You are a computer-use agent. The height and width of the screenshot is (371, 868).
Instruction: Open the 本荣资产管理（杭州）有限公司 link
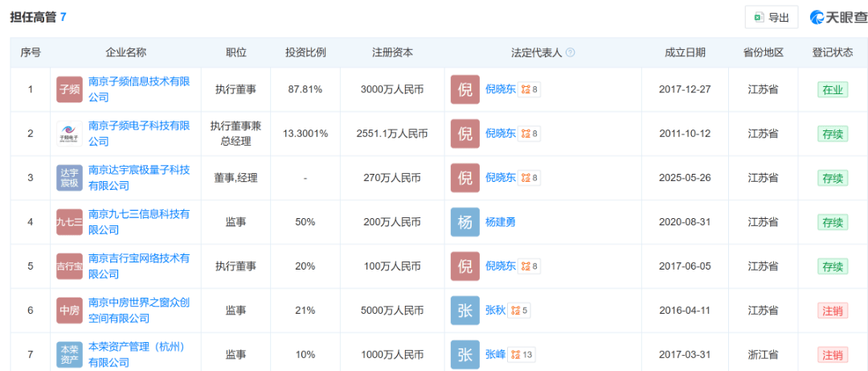(x=137, y=355)
